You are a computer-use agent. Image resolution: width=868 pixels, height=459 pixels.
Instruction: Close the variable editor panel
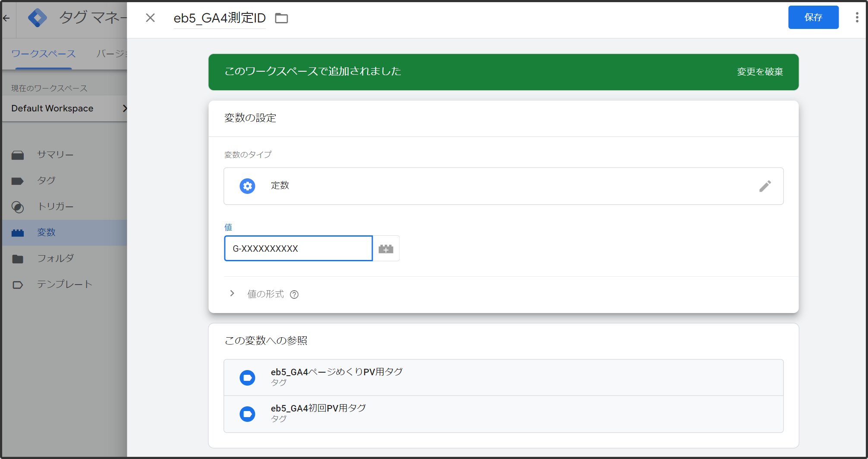pos(150,18)
